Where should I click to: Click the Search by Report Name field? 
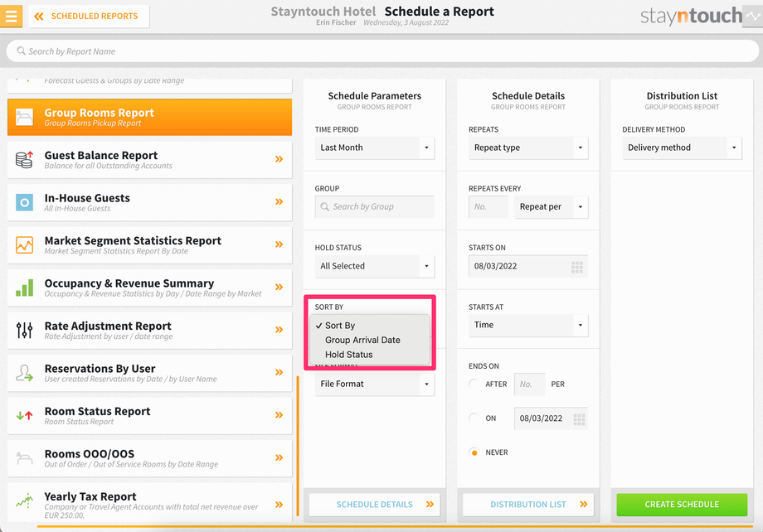tap(382, 51)
